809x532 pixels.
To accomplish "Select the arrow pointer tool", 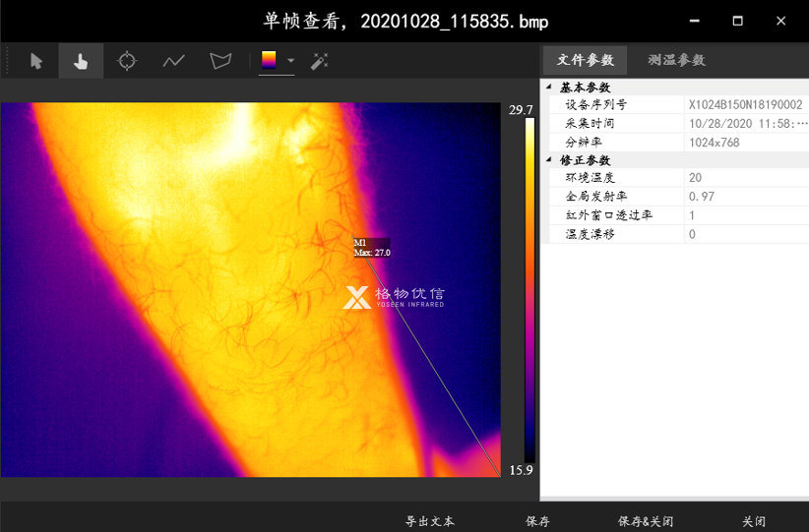I will 36,61.
